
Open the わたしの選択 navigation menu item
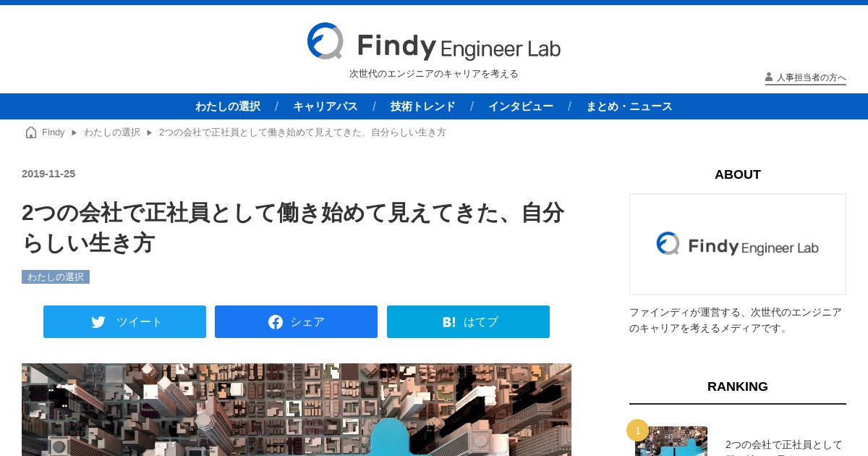click(228, 106)
